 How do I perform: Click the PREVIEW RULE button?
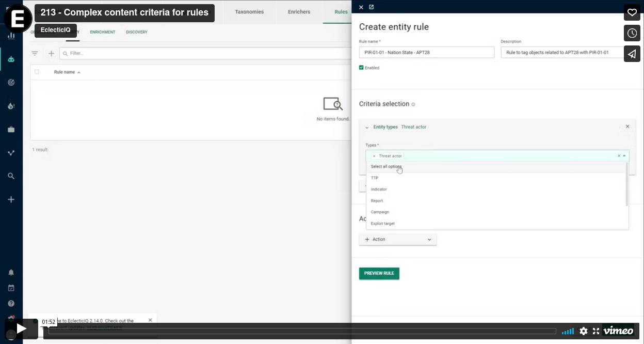(379, 273)
